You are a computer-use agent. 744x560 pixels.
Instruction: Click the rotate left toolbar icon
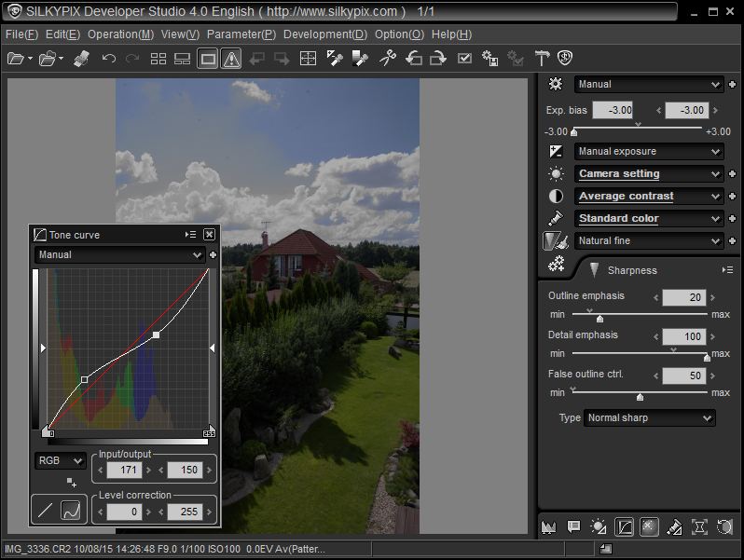414,59
